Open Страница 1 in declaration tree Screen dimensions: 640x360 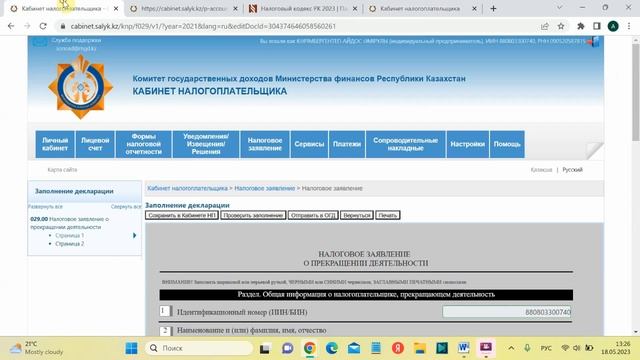tap(70, 236)
